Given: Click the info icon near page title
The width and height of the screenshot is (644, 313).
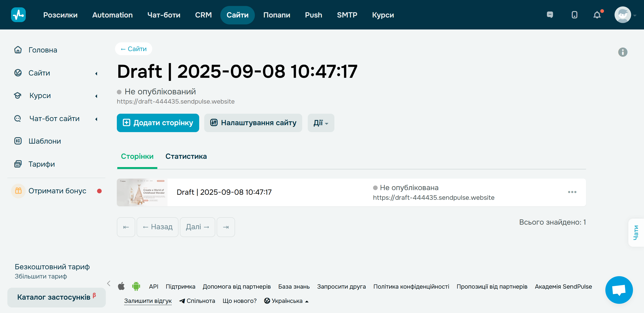Looking at the screenshot, I should [623, 52].
